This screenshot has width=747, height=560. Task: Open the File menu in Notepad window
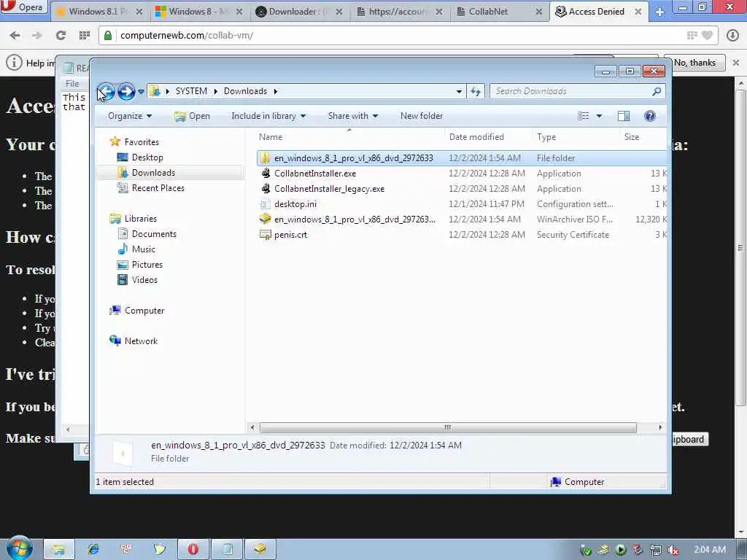72,83
